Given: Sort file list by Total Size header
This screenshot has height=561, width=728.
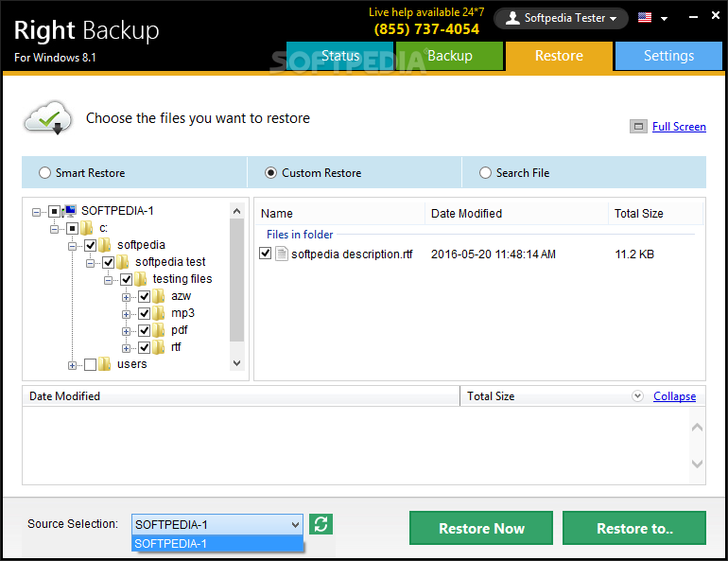Looking at the screenshot, I should click(x=655, y=213).
